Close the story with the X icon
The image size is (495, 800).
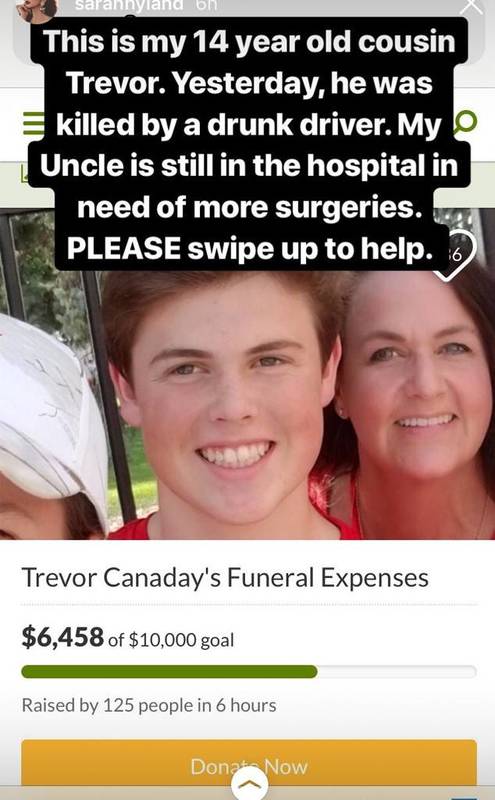point(470,6)
